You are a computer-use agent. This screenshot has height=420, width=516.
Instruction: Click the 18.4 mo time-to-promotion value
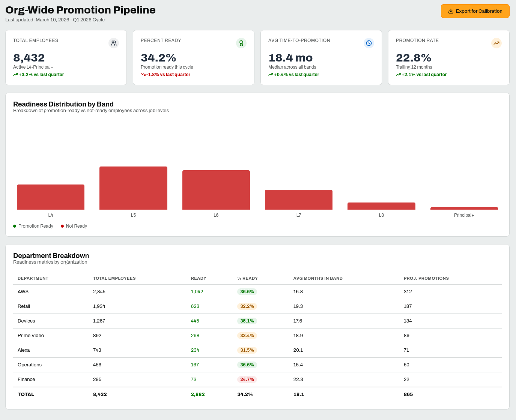click(290, 58)
